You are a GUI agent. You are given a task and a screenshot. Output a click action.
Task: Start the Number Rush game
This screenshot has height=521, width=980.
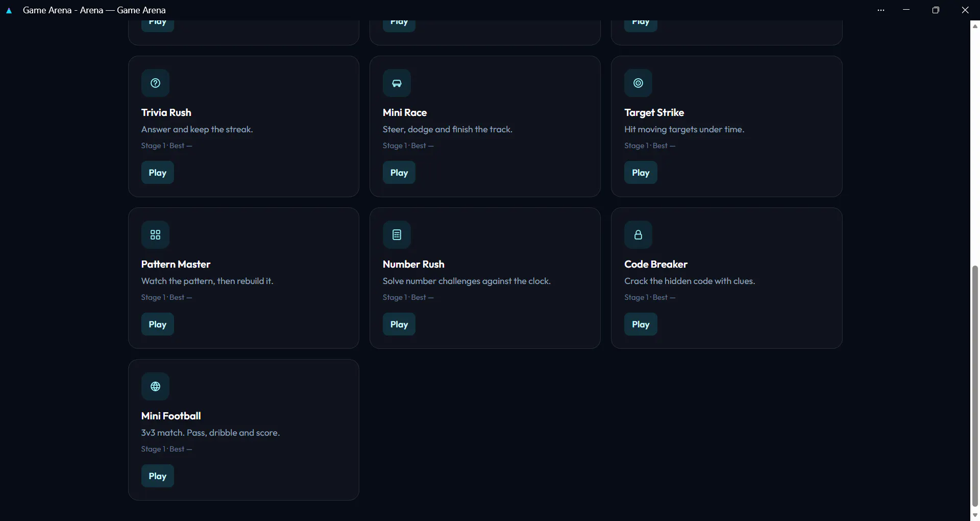click(x=399, y=324)
